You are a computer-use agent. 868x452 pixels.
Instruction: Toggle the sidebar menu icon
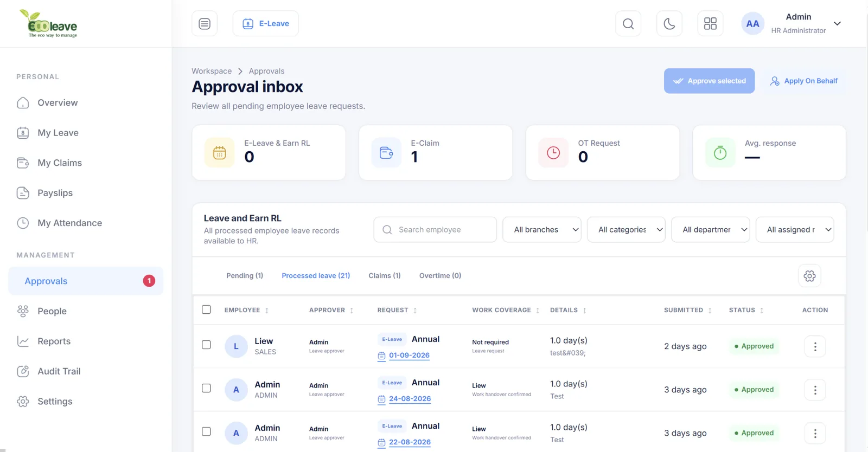(205, 23)
